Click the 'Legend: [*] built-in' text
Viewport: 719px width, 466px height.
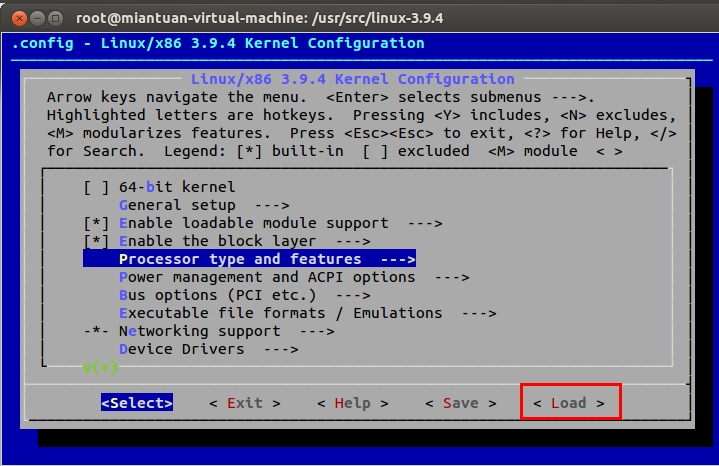pos(254,151)
